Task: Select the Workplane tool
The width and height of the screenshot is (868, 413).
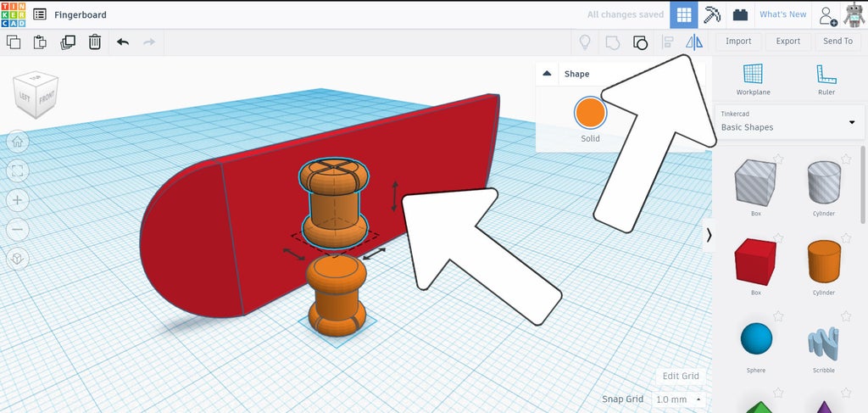Action: (753, 79)
